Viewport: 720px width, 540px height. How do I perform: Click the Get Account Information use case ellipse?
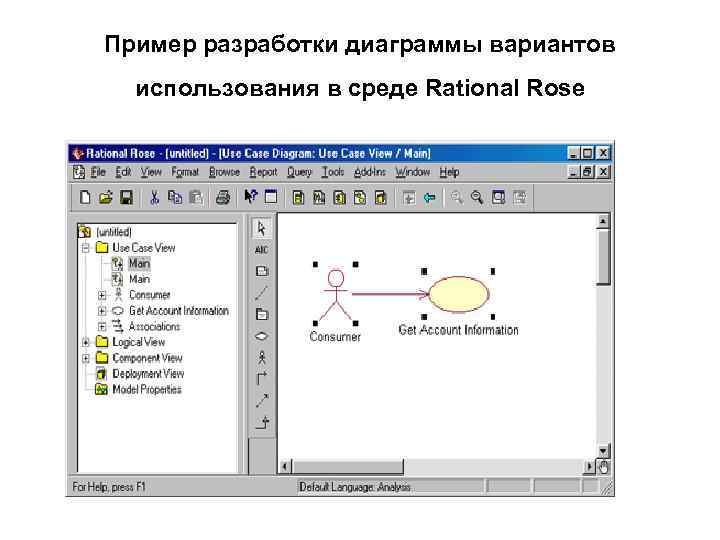pyautogui.click(x=458, y=294)
